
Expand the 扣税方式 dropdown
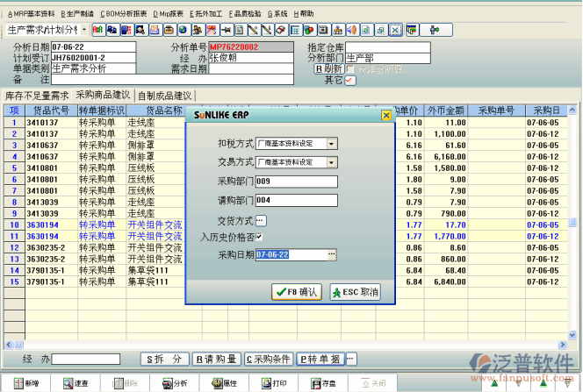tap(331, 142)
